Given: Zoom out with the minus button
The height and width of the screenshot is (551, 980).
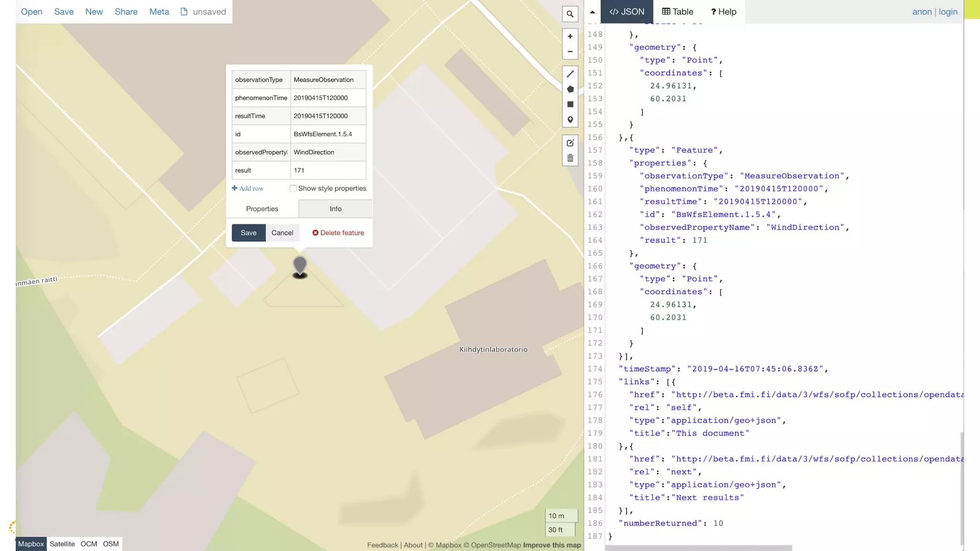Looking at the screenshot, I should 570,52.
